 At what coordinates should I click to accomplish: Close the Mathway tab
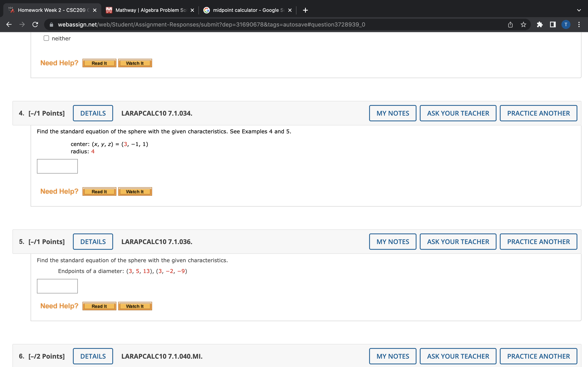point(192,10)
